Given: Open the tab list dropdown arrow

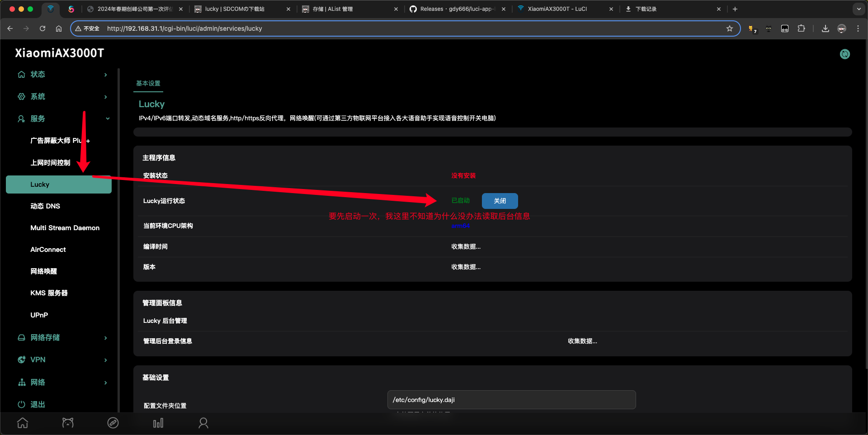Looking at the screenshot, I should click(x=859, y=9).
